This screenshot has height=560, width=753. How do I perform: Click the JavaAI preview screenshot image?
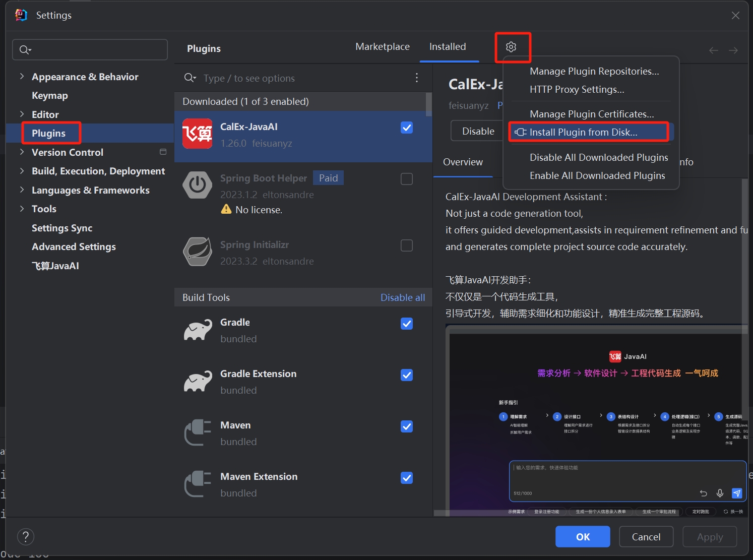click(597, 421)
